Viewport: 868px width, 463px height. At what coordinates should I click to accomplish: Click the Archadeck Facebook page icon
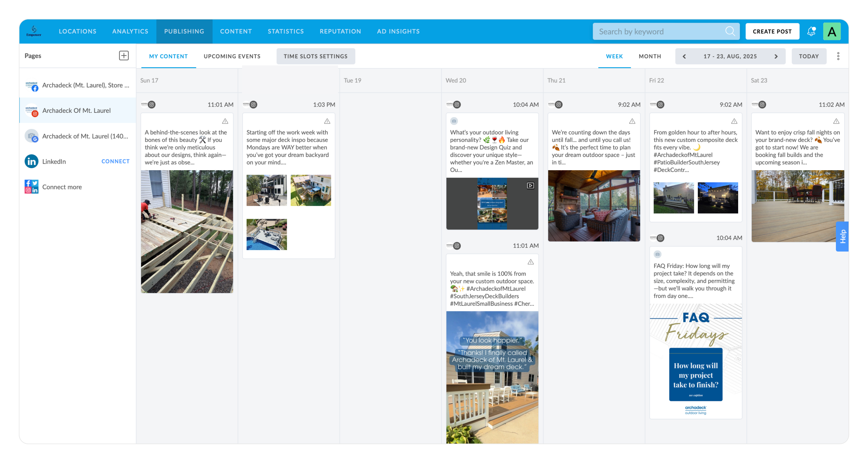point(31,86)
